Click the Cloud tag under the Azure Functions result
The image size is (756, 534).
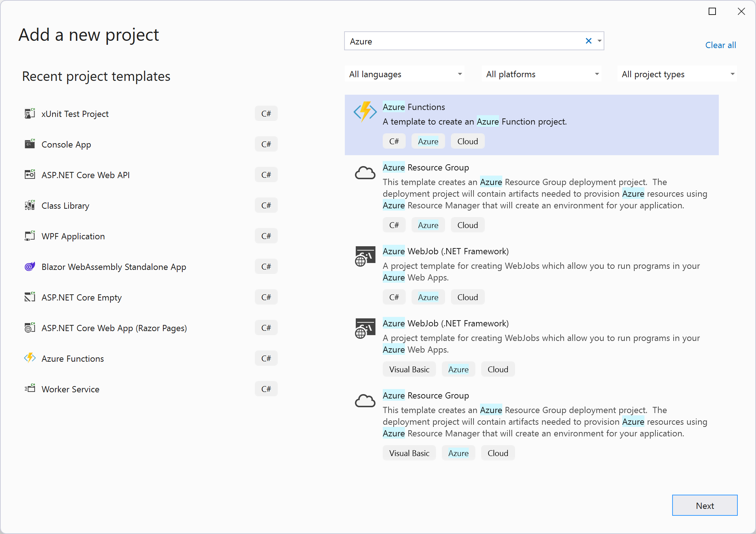tap(468, 141)
